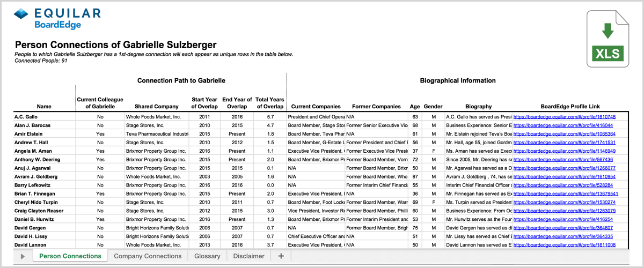644x268 pixels.
Task: Open David Lannon's profile link
Action: coord(565,245)
